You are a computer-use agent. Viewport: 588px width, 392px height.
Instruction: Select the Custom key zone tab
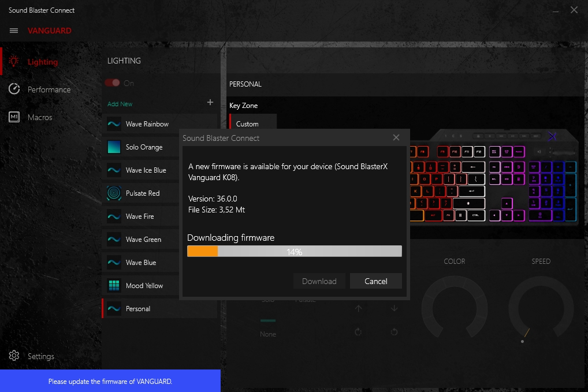click(254, 124)
